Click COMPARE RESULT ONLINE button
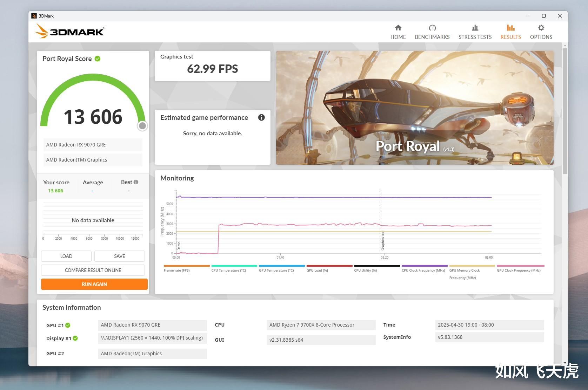 (x=93, y=270)
